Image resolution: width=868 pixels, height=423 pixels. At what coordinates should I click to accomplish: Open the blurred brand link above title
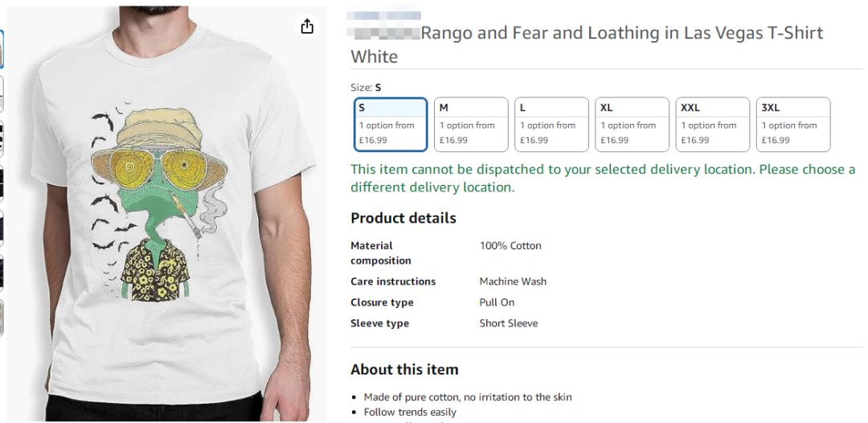385,15
